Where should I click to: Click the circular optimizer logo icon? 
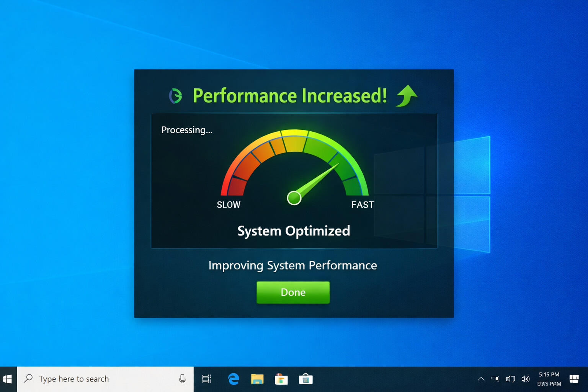(x=176, y=96)
